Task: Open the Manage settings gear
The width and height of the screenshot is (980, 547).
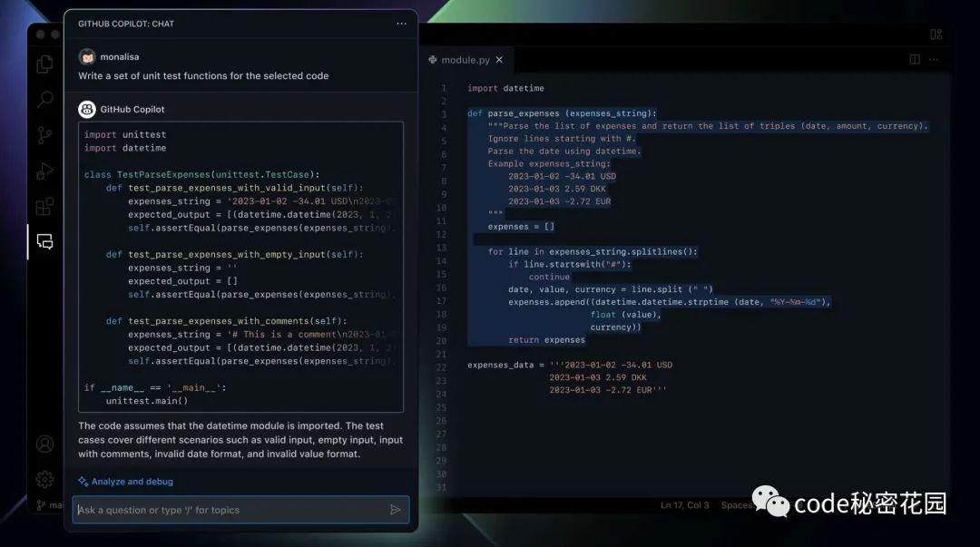Action: (45, 480)
